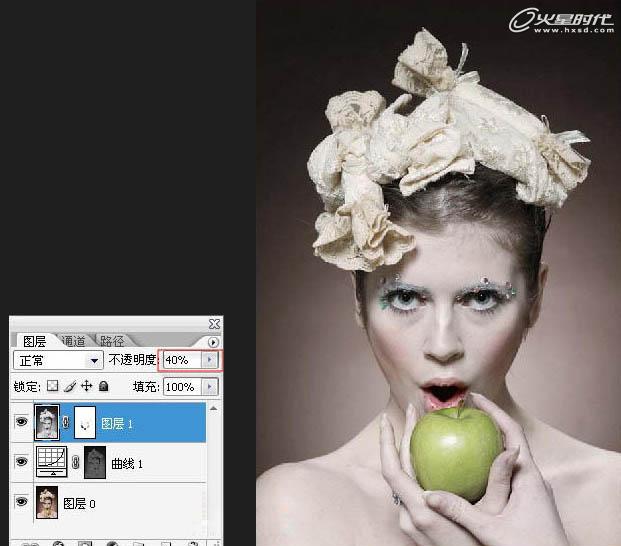
Task: Hide the 图层 1 layer
Action: (x=21, y=422)
